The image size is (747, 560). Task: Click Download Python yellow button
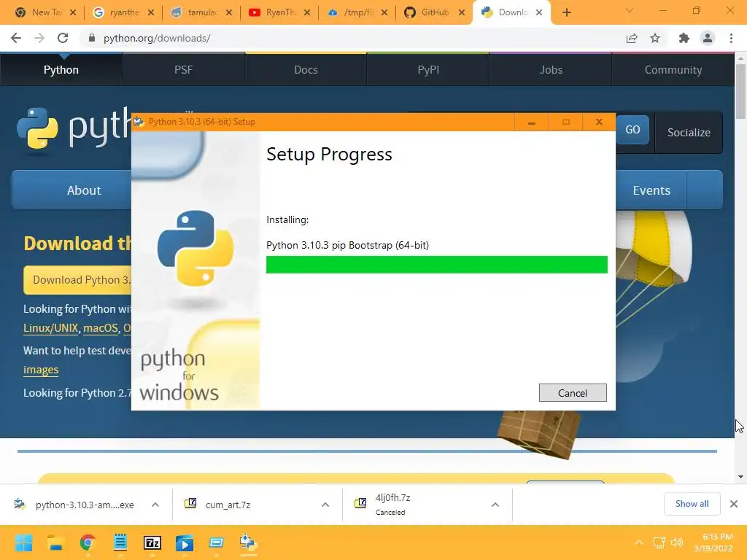point(77,280)
